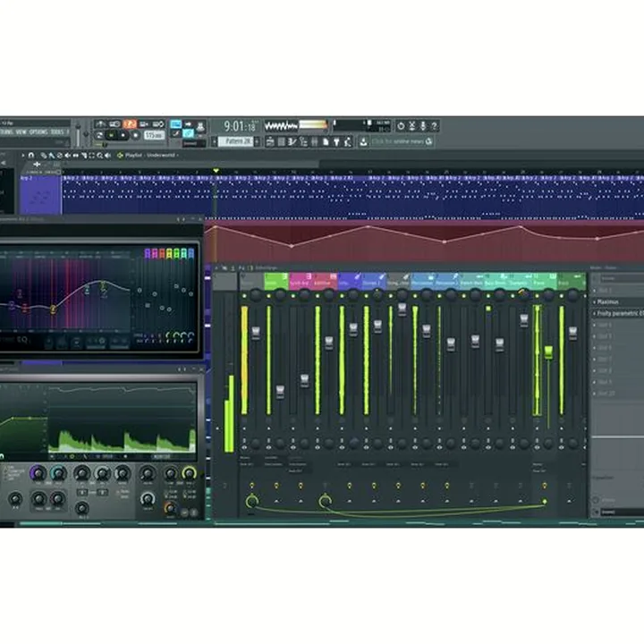The width and height of the screenshot is (644, 644).
Task: Click the globe icon beside online news
Action: pyautogui.click(x=429, y=141)
